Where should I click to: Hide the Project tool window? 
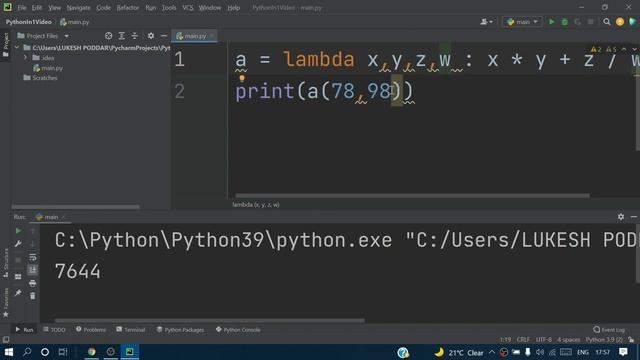click(164, 36)
